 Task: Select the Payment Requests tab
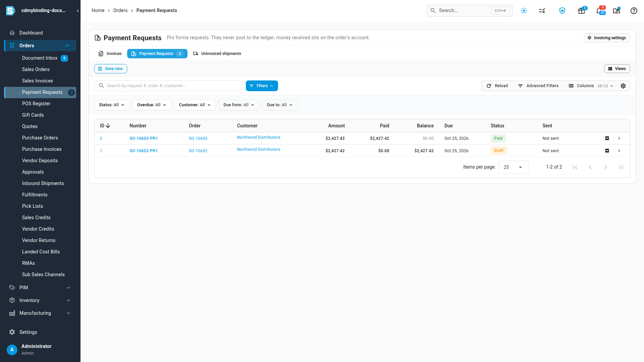click(157, 54)
